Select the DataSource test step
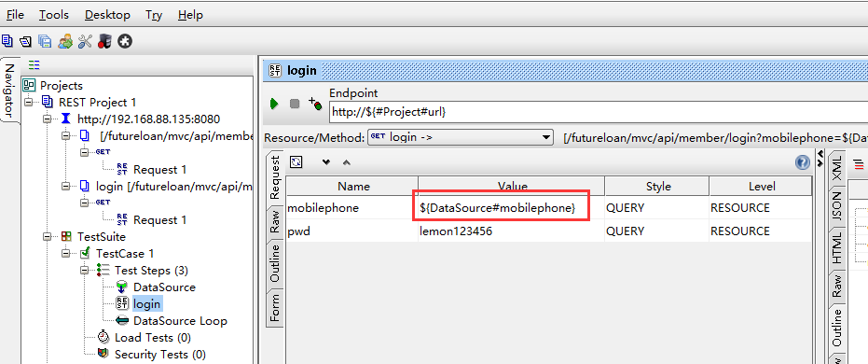868x364 pixels. (164, 287)
